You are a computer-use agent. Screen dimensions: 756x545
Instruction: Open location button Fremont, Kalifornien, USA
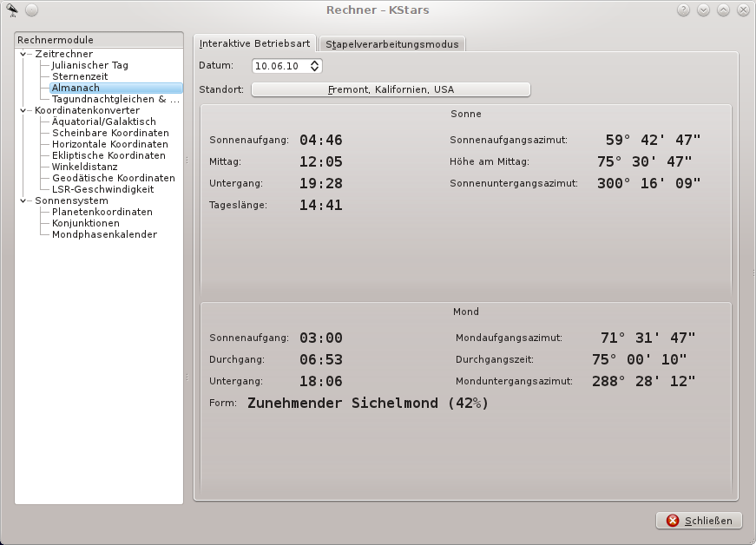[391, 89]
